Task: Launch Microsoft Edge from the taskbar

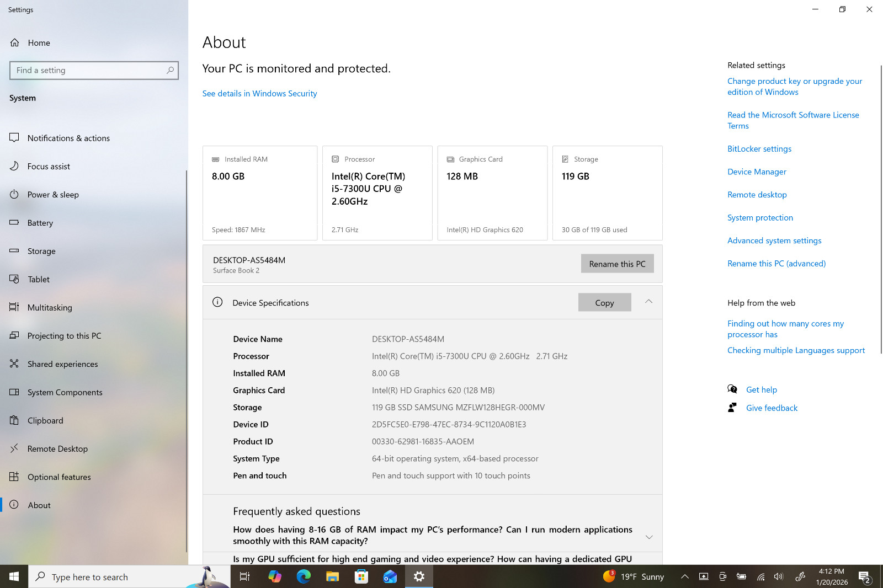Action: click(304, 576)
